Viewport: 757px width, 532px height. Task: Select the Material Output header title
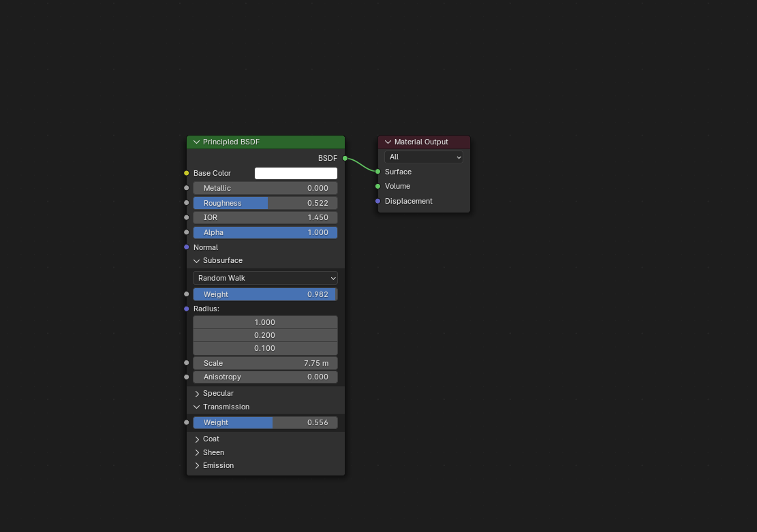[x=421, y=142]
